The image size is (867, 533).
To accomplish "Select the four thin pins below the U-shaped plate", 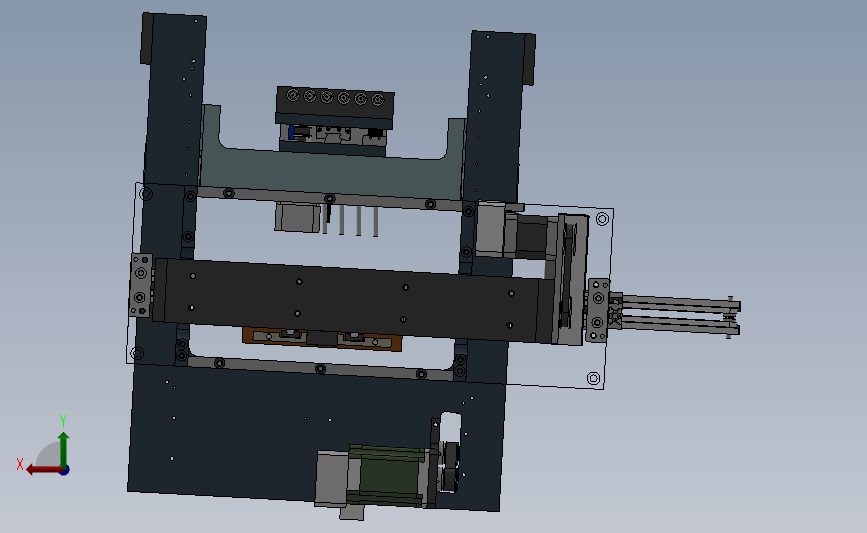I will click(x=350, y=220).
